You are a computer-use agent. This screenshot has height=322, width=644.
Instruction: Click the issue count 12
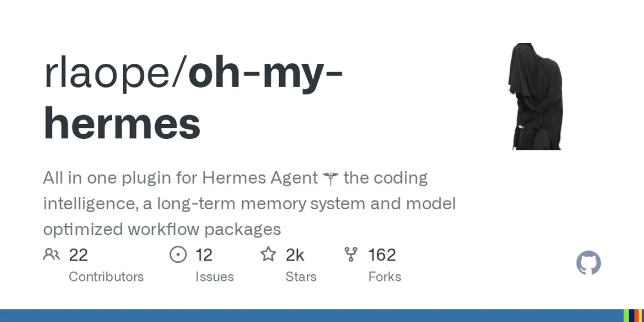pyautogui.click(x=204, y=255)
